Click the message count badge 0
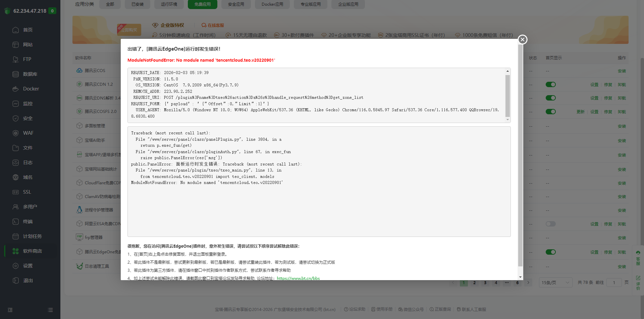Viewport: 644px width, 319px height. tap(52, 11)
